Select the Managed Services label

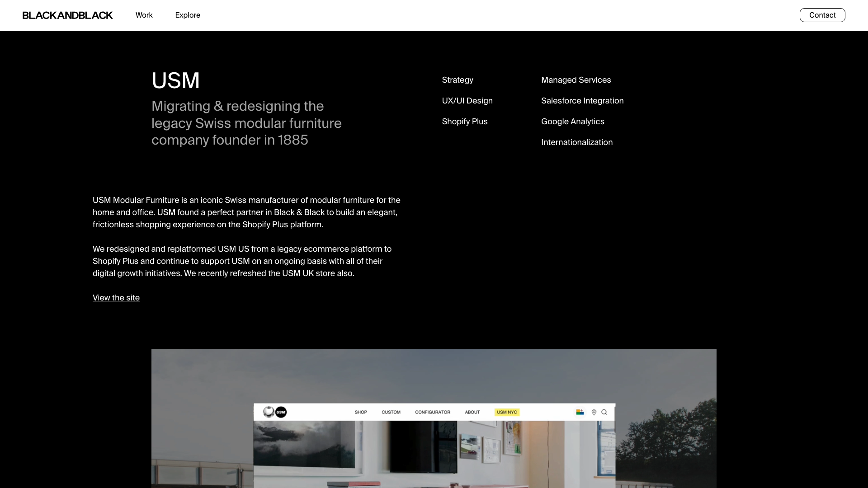tap(576, 80)
